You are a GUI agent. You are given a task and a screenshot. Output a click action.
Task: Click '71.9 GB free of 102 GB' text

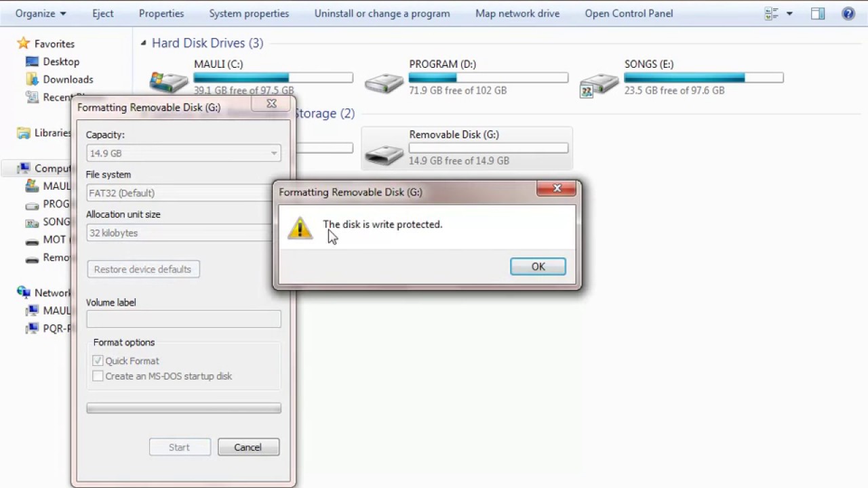pyautogui.click(x=458, y=90)
